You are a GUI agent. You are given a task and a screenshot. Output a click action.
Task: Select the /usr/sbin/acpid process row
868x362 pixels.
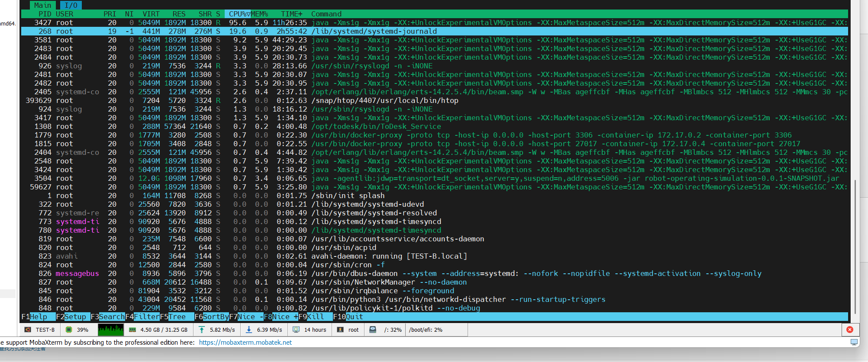(x=435, y=247)
